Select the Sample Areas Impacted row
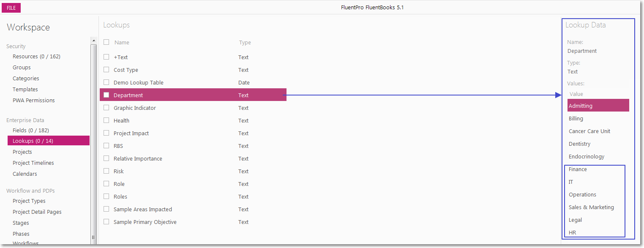The height and width of the screenshot is (248, 644). (x=193, y=209)
